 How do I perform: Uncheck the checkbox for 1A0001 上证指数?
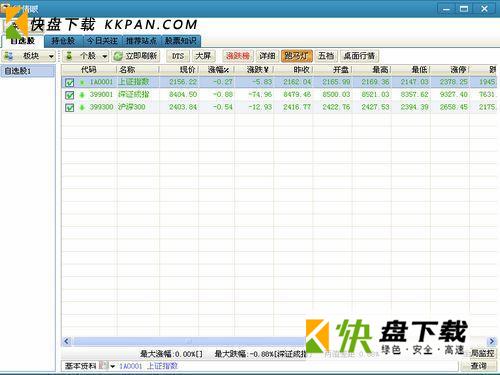70,82
